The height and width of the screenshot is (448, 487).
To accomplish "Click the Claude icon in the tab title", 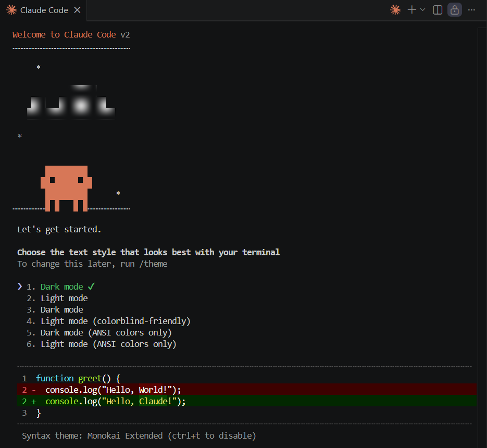I will [11, 10].
